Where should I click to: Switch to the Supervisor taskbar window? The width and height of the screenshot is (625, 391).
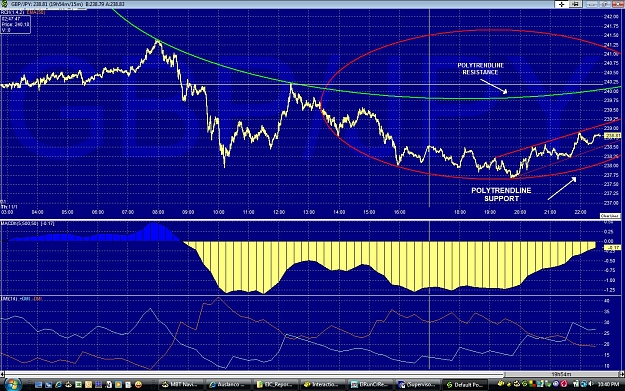pos(418,384)
